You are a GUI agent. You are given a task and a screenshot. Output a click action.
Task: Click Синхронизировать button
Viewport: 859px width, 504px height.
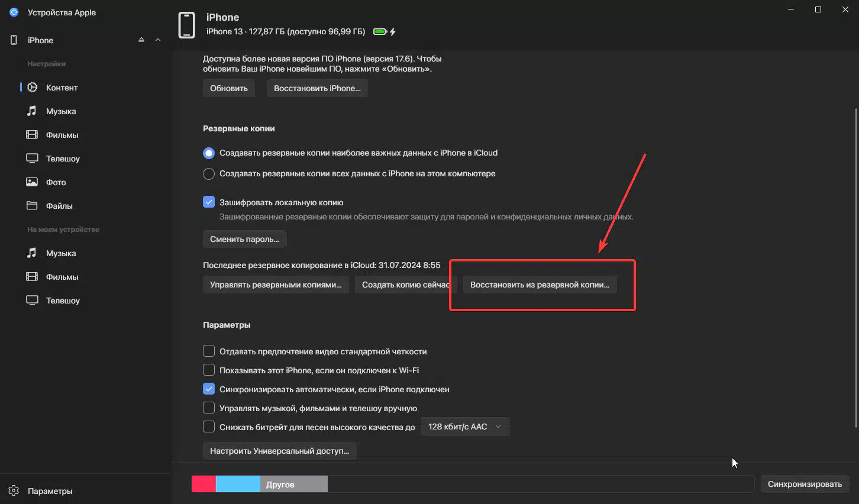[805, 484]
